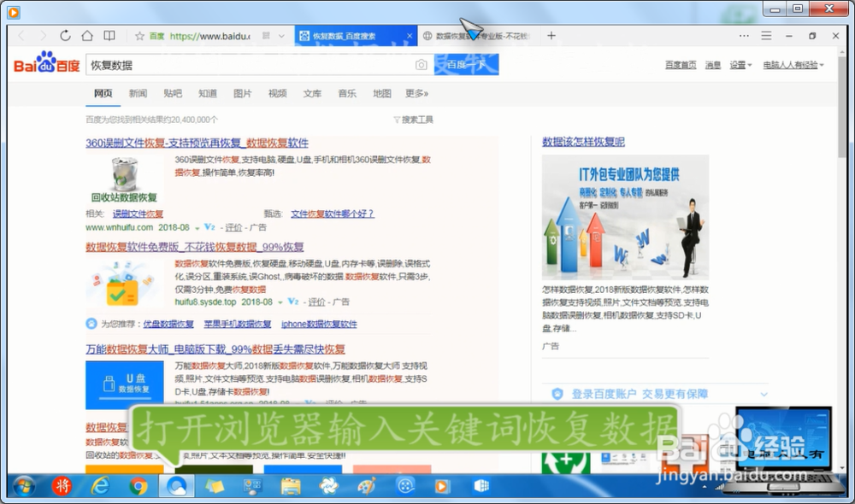Screen dimensions: 855x504
Task: Select 地图 search category
Action: [x=382, y=94]
